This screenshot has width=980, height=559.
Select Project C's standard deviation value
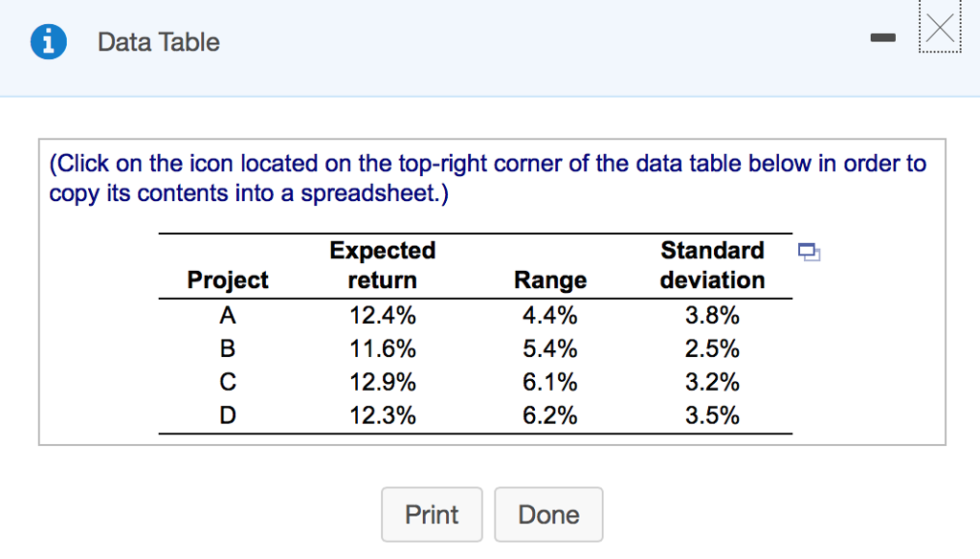[x=712, y=382]
